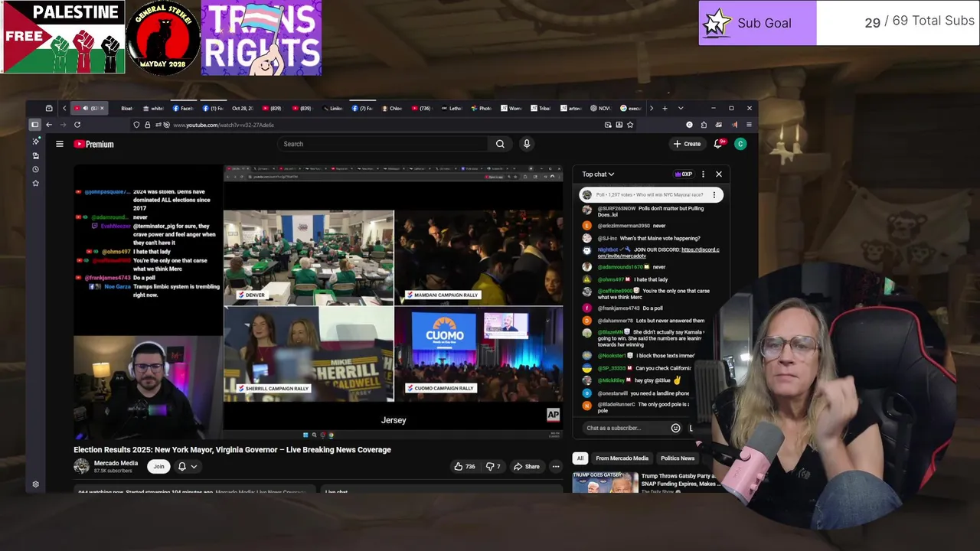Go to the YouTube Premium home logo
The image size is (980, 551).
pyautogui.click(x=94, y=144)
